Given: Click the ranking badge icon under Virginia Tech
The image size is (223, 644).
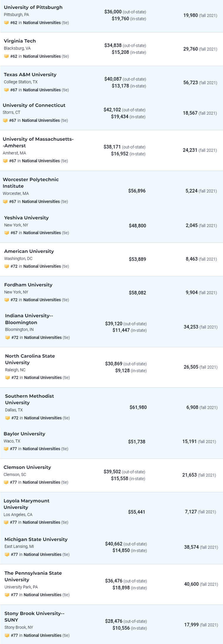Looking at the screenshot, I should (x=6, y=56).
